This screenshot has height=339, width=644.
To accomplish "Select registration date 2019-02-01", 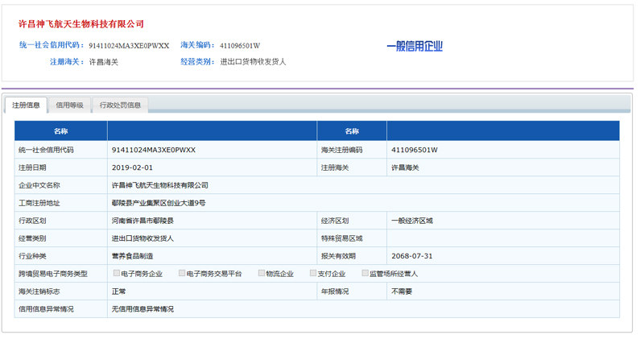I will (132, 167).
